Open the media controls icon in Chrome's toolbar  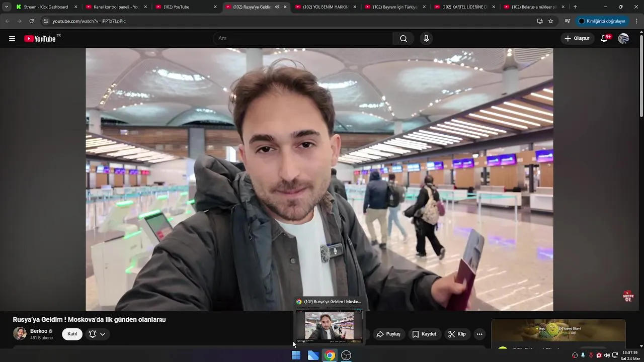tap(568, 21)
